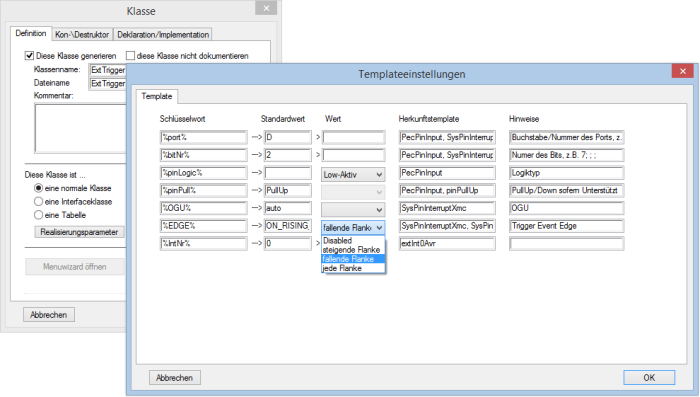Viewport: 700px width, 397px height.
Task: Open the Deklaration/Implementation tab
Action: coord(163,34)
